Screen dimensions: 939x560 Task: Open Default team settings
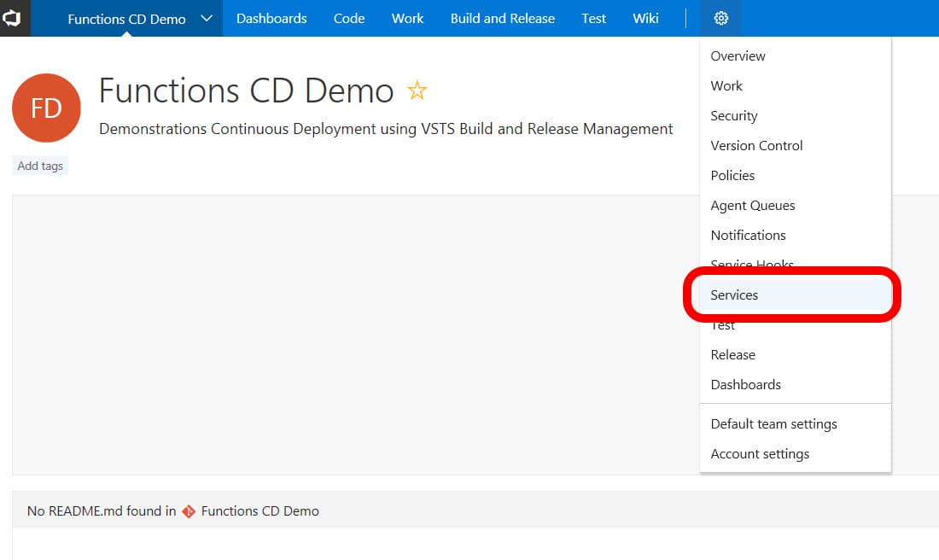pyautogui.click(x=796, y=424)
